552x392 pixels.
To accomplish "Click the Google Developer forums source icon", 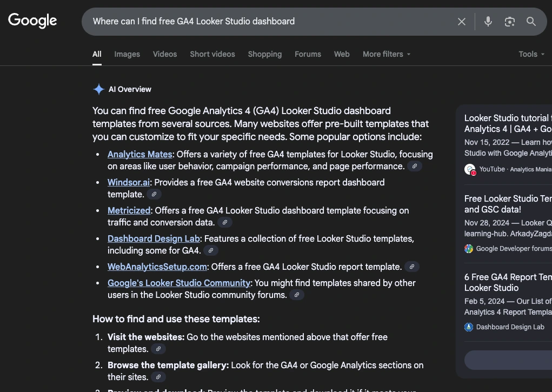I will [469, 249].
